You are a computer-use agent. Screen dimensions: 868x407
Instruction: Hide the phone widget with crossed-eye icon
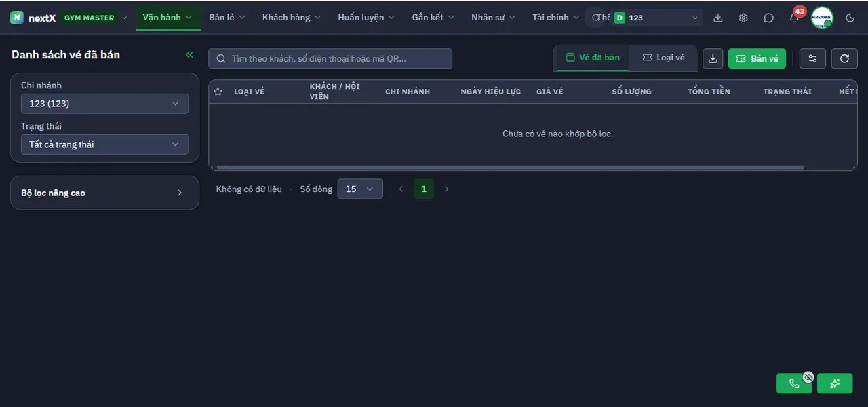(808, 376)
